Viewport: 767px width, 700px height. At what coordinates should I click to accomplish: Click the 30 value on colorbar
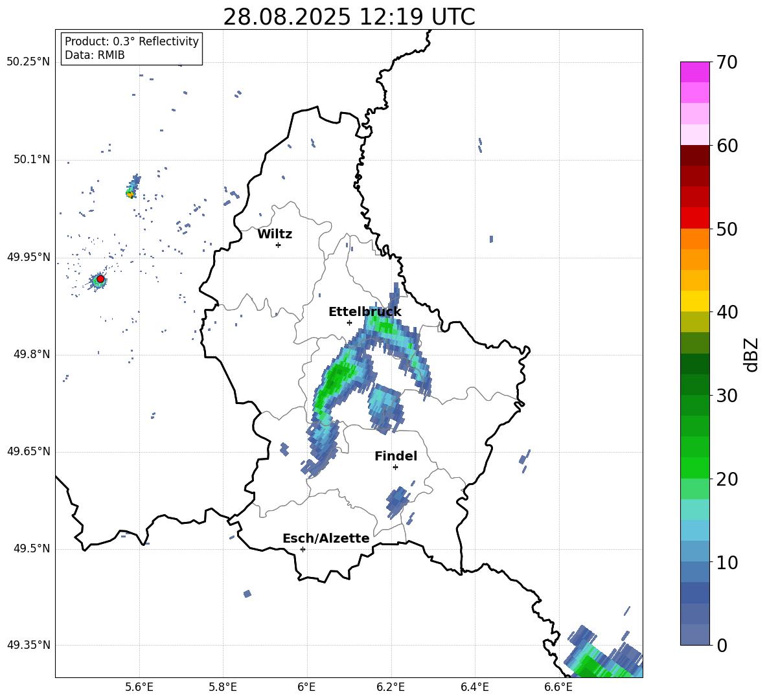tap(727, 396)
